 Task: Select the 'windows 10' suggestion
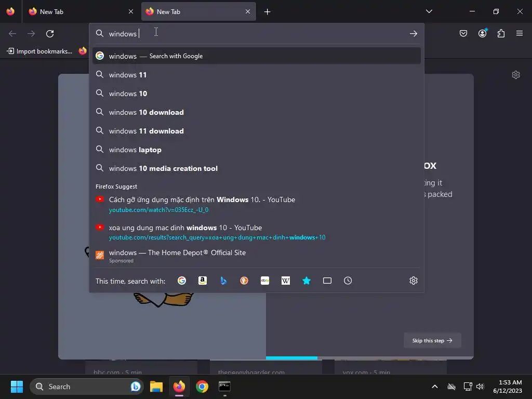click(257, 94)
